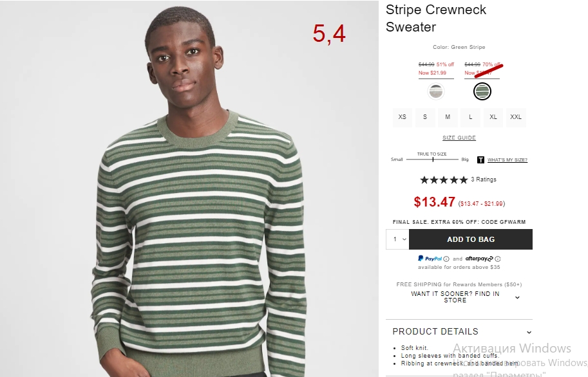
Task: Click the PayPal info icon
Action: [x=446, y=259]
